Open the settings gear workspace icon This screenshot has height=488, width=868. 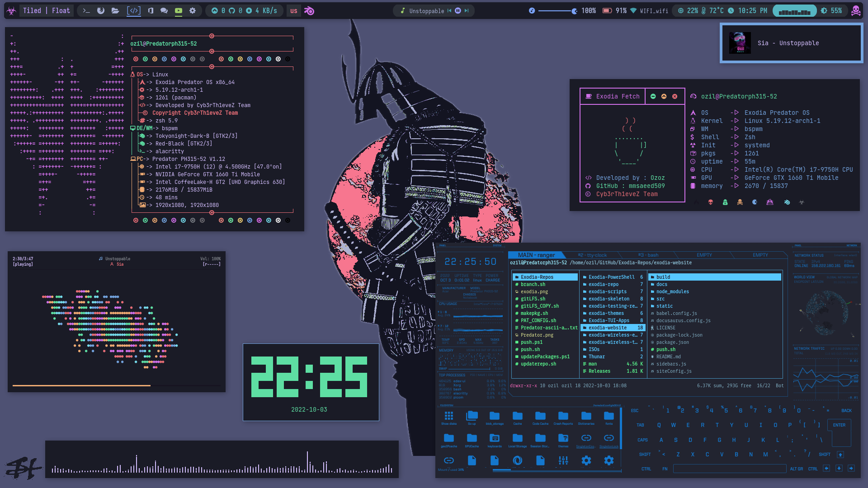(x=193, y=10)
